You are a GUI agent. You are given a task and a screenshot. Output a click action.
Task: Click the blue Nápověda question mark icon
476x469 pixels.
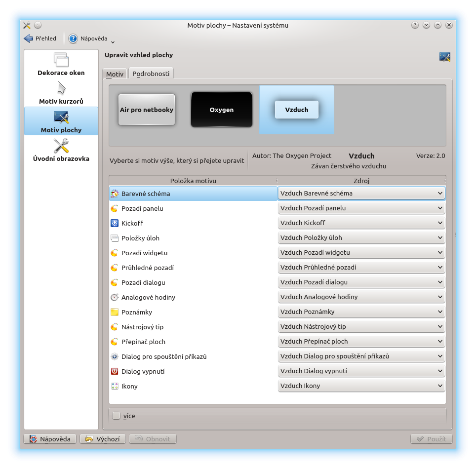coord(73,39)
